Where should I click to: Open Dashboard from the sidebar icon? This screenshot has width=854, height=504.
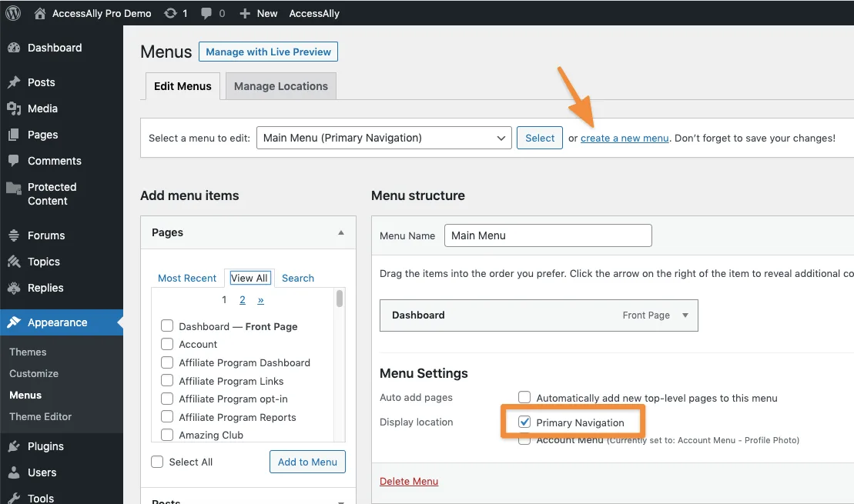point(14,48)
